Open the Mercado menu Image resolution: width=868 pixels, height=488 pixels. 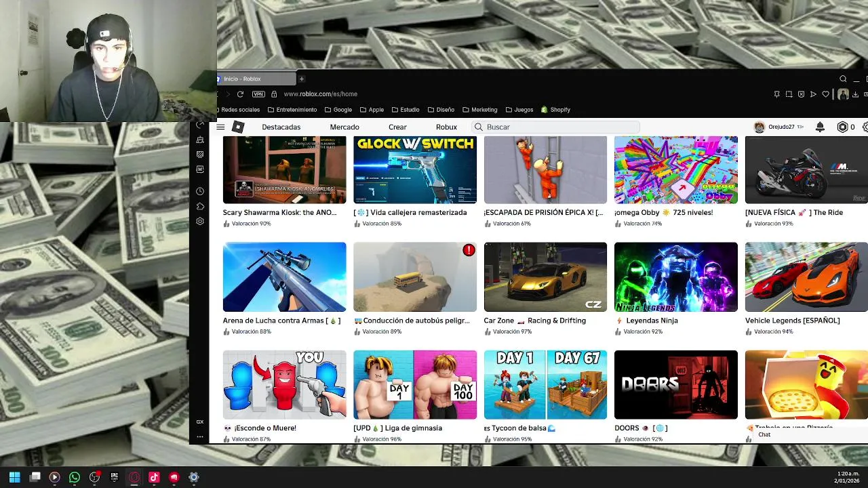pos(344,127)
